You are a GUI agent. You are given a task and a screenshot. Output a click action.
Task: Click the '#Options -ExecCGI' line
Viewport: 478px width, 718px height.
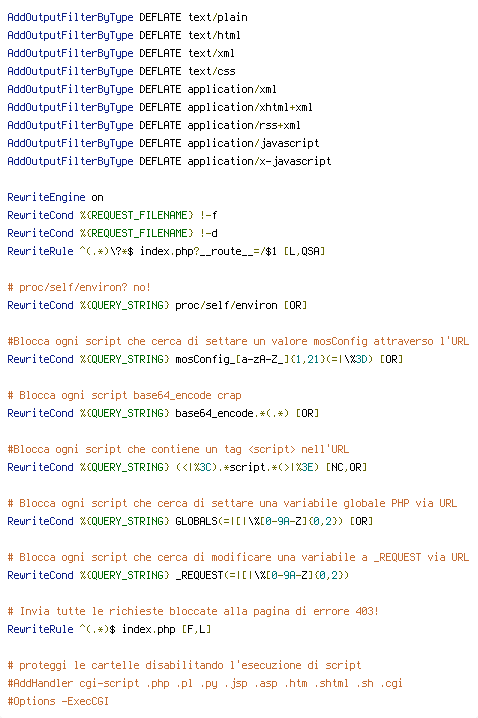tap(58, 702)
